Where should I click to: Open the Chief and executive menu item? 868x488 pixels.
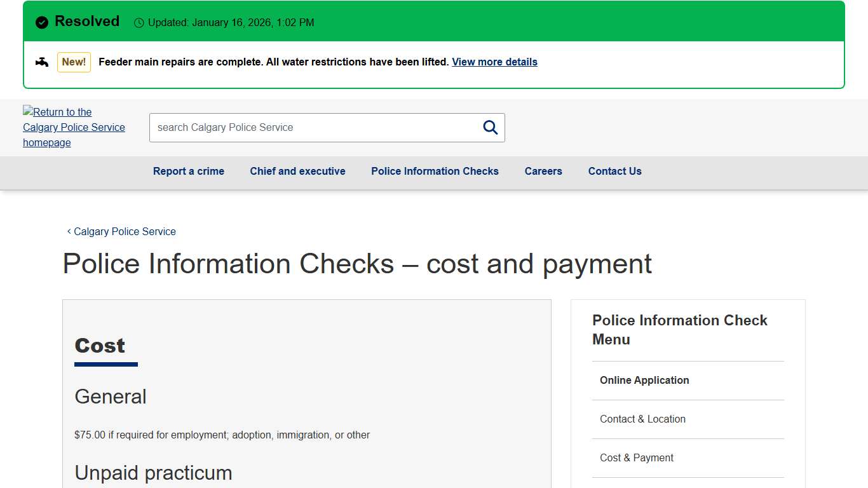click(x=297, y=171)
